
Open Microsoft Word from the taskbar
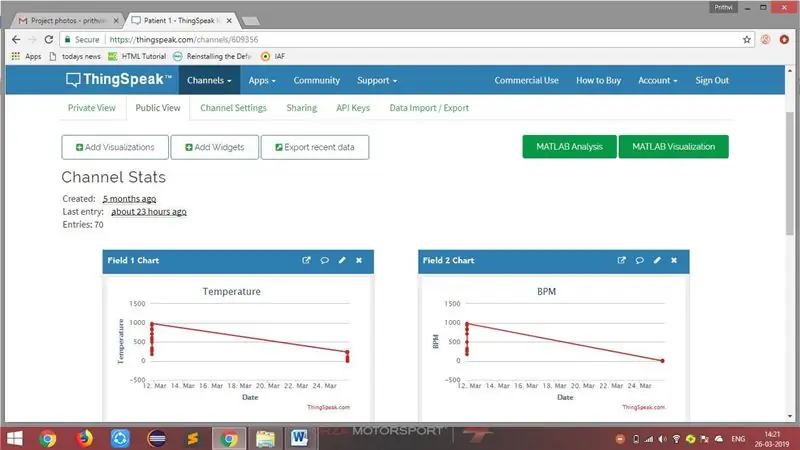299,438
